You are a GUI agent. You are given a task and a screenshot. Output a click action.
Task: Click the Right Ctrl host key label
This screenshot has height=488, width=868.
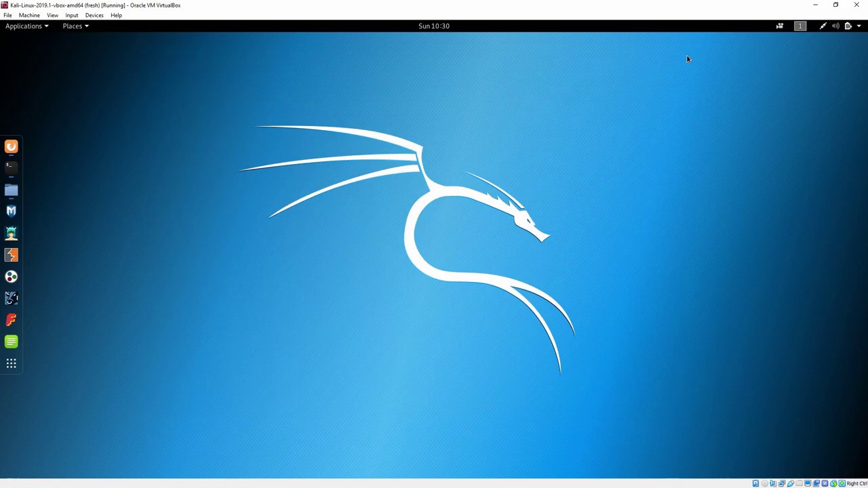point(857,483)
